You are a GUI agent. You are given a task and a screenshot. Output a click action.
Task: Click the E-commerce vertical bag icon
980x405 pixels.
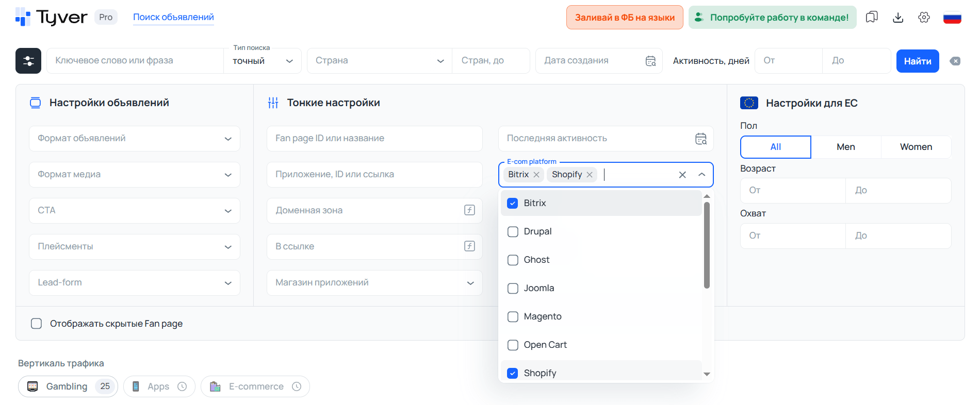[x=215, y=386]
